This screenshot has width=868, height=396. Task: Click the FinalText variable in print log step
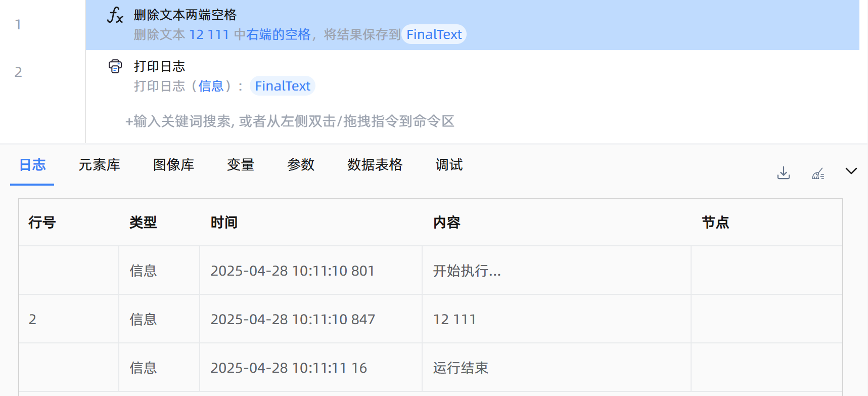(x=283, y=86)
